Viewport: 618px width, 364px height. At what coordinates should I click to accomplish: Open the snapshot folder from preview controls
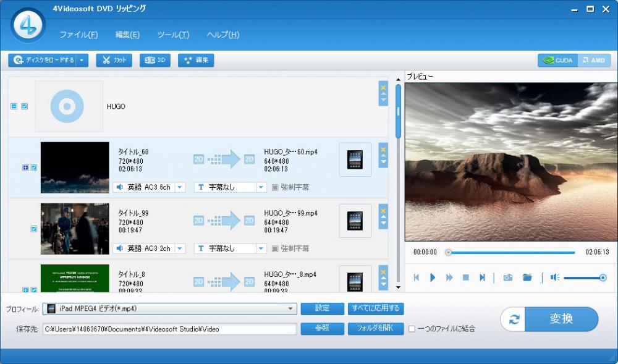click(x=526, y=277)
